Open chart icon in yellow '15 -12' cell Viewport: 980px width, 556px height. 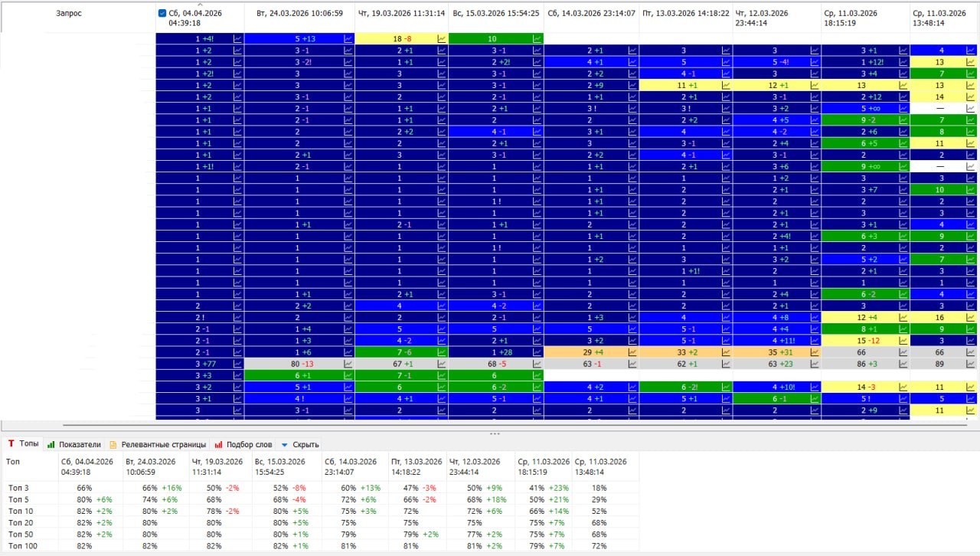tap(903, 341)
